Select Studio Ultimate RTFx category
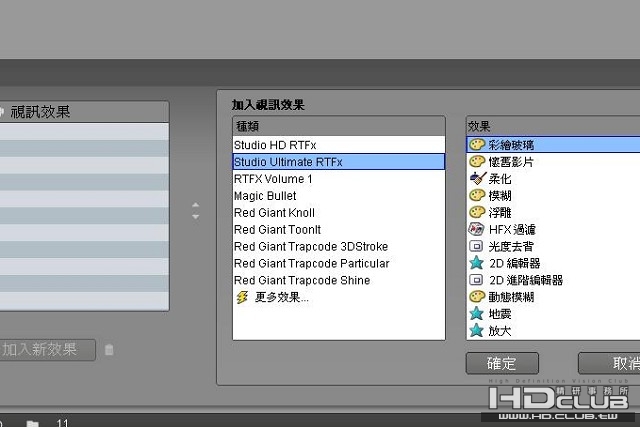Screen dimensions: 640x427 (x=338, y=162)
